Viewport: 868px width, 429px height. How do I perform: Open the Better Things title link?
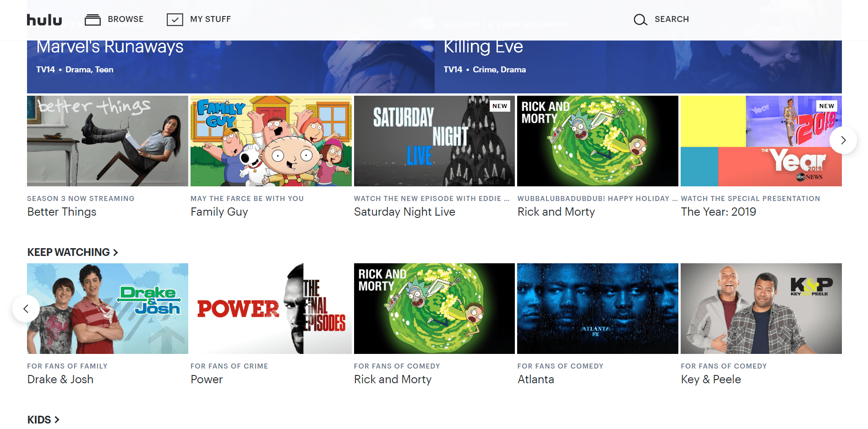pos(62,212)
